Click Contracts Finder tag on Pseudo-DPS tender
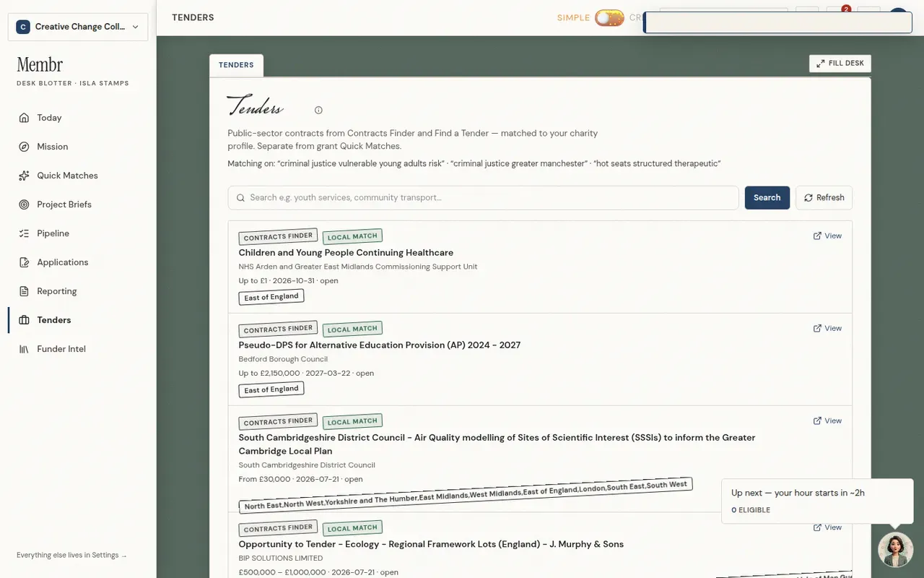Image resolution: width=924 pixels, height=578 pixels. 278,329
